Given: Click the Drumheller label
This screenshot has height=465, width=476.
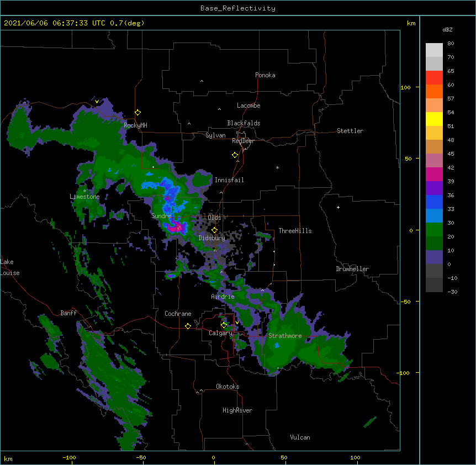Looking at the screenshot, I should [352, 269].
